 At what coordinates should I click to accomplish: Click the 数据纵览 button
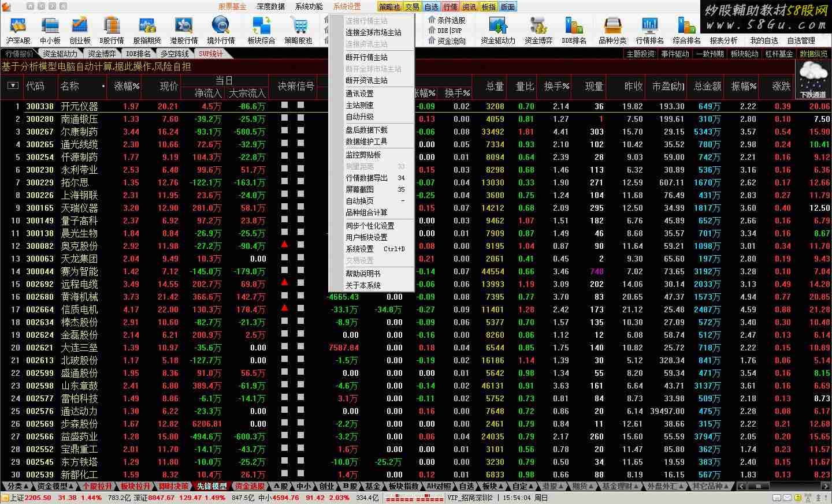click(814, 54)
